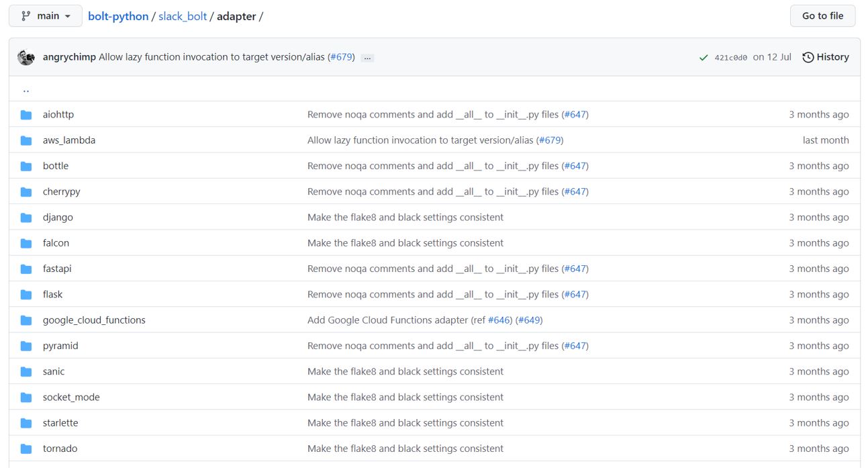Image resolution: width=868 pixels, height=468 pixels.
Task: Click the folder icon beside django
Action: point(26,218)
